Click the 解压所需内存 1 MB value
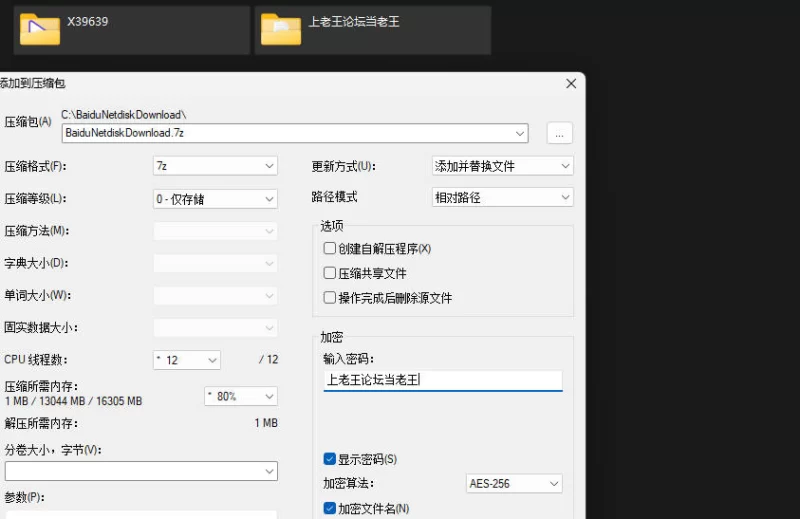Screen dimensions: 800x519 [x=266, y=423]
